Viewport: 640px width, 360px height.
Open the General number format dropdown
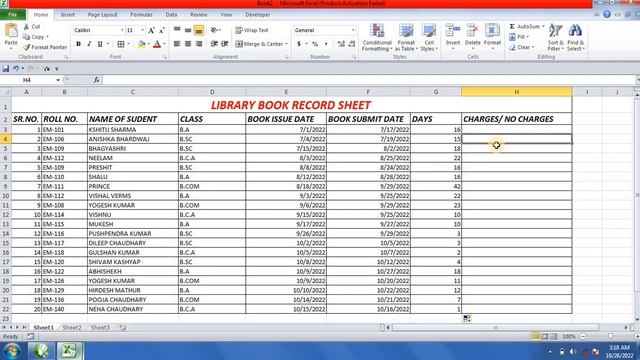tap(353, 30)
